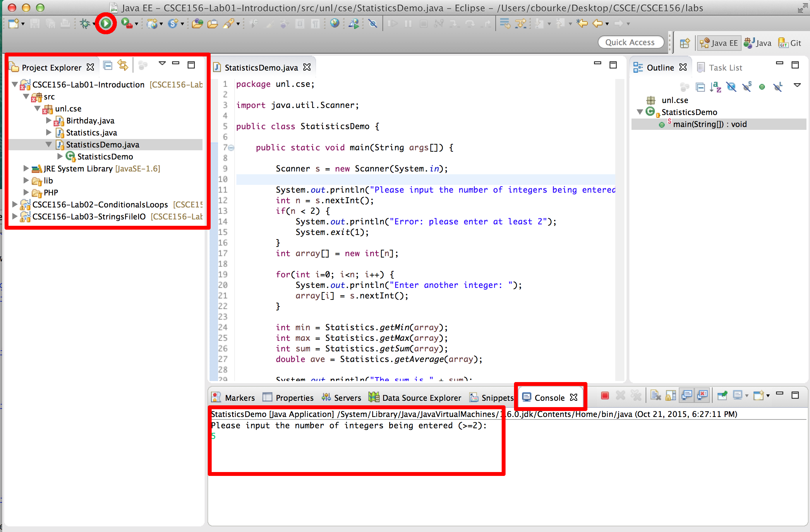Click the Collapse All icon in Outline

(700, 87)
